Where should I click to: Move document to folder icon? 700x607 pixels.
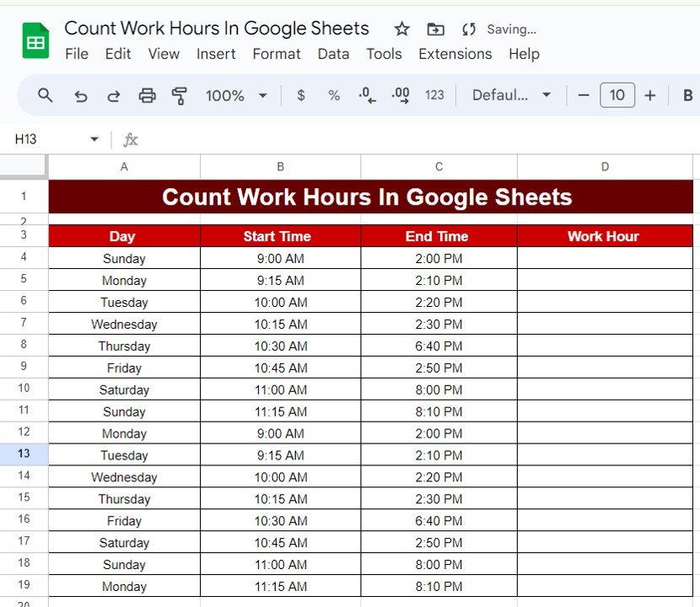point(435,30)
